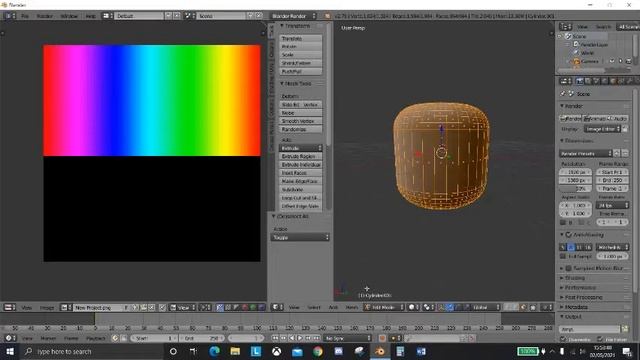Click the pivot point selector icon
Screen dimensions: 640x360
(429, 307)
